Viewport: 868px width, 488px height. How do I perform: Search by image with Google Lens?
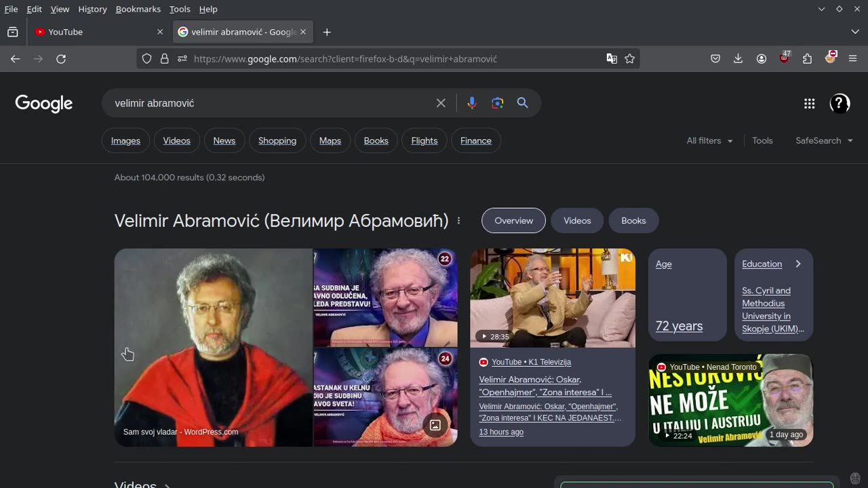click(x=498, y=103)
